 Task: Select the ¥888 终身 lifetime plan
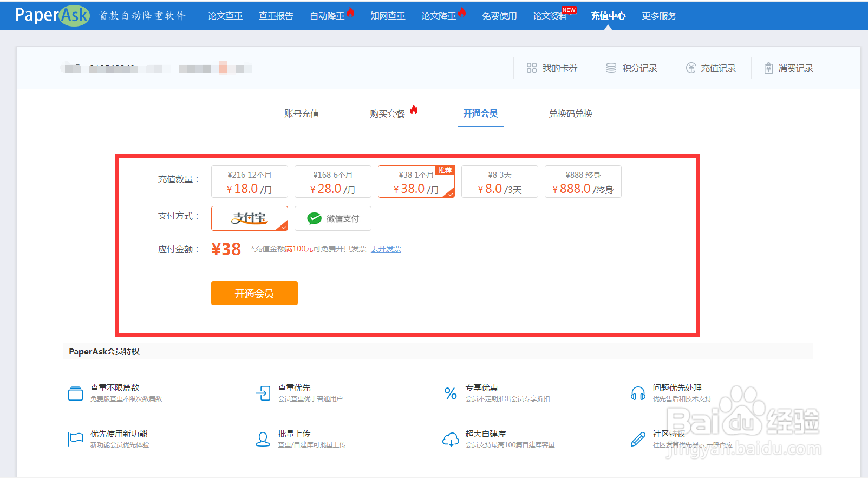coord(583,182)
